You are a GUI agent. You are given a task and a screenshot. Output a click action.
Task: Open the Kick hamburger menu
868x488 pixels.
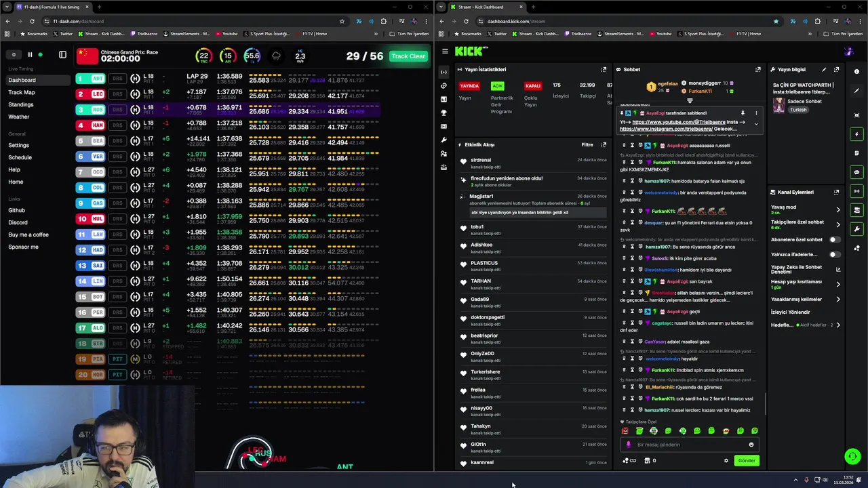(445, 51)
